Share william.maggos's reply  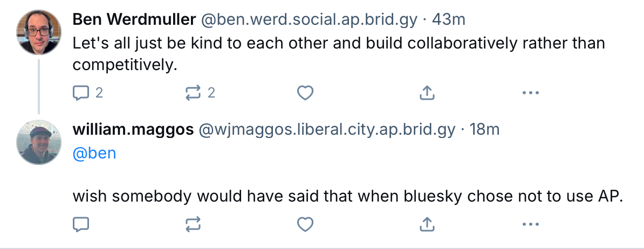pos(427,223)
